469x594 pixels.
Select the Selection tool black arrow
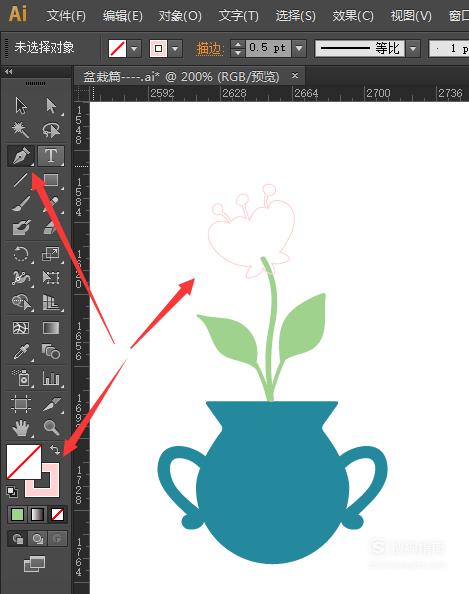pyautogui.click(x=21, y=106)
